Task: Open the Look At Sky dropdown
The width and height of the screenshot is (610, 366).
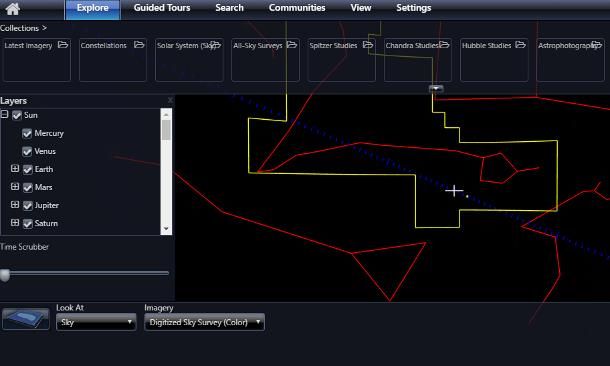Action: point(96,322)
